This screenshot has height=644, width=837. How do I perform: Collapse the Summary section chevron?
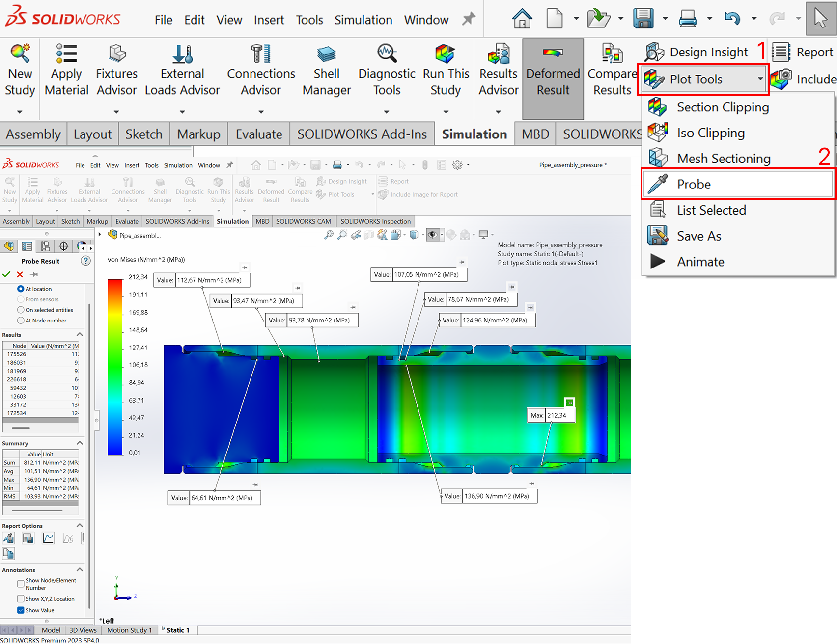click(80, 443)
